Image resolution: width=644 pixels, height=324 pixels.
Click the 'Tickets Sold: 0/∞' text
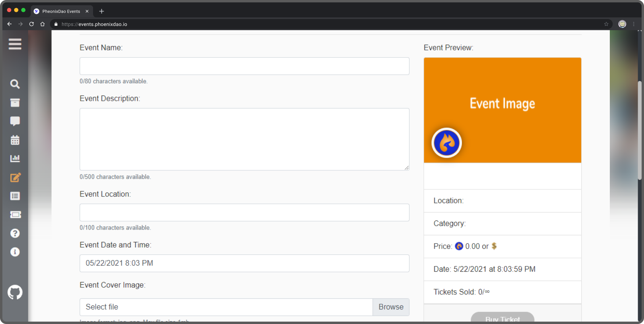pyautogui.click(x=462, y=292)
